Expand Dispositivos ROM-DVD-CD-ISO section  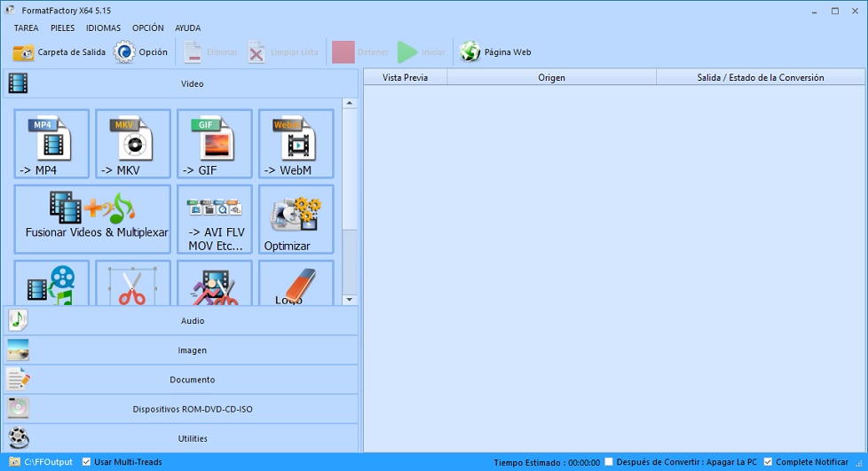[x=181, y=408]
